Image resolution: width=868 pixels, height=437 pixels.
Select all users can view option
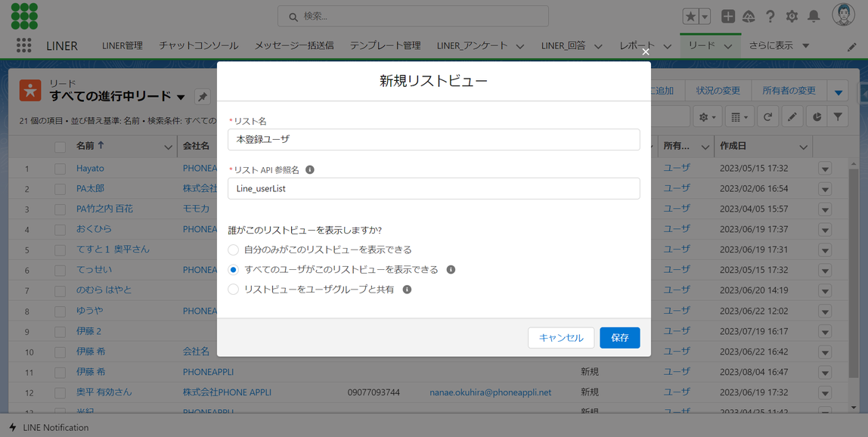pos(233,270)
